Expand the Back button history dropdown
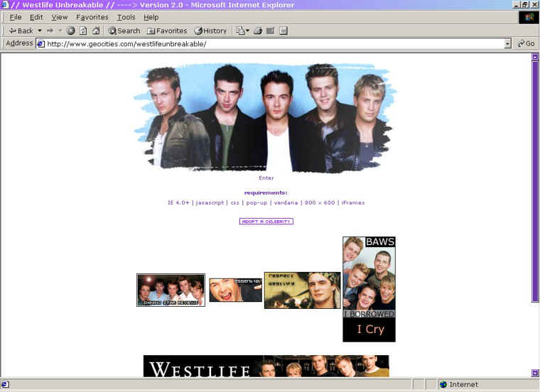This screenshot has width=540, height=392. 40,31
